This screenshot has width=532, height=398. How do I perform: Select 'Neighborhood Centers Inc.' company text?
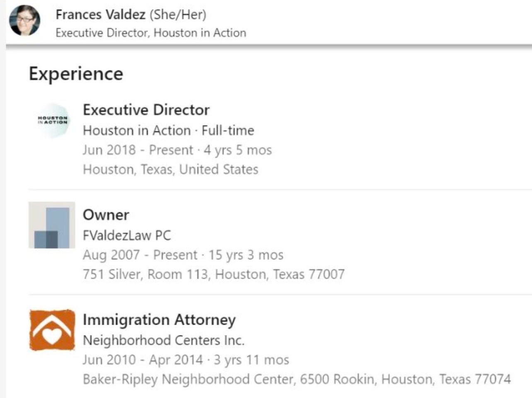click(164, 340)
